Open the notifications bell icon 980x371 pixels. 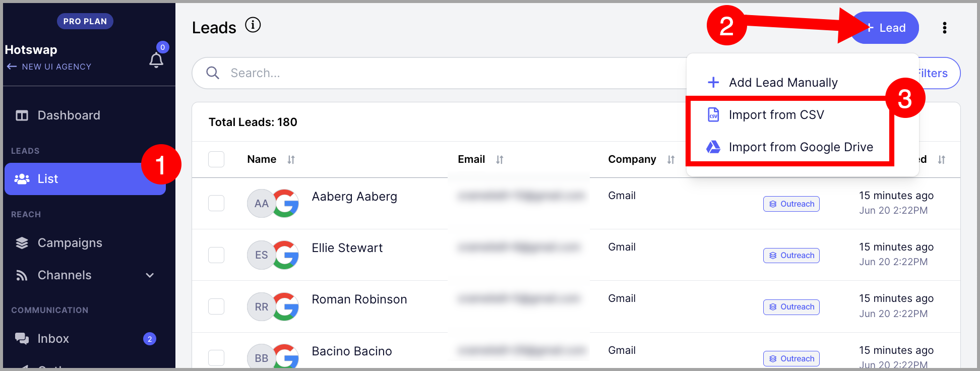156,60
